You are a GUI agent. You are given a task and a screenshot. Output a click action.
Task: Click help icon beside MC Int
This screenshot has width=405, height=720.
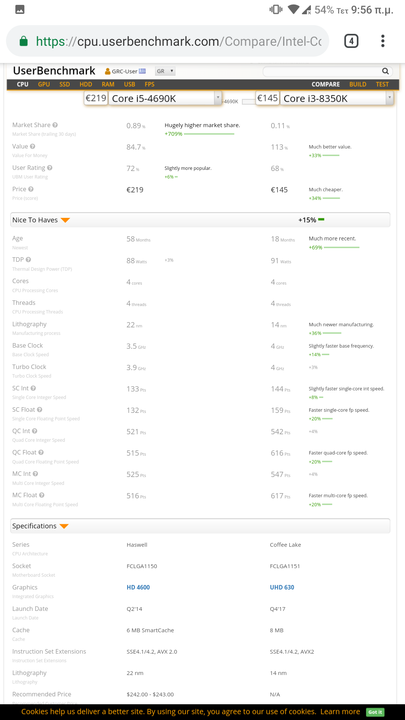(x=35, y=474)
